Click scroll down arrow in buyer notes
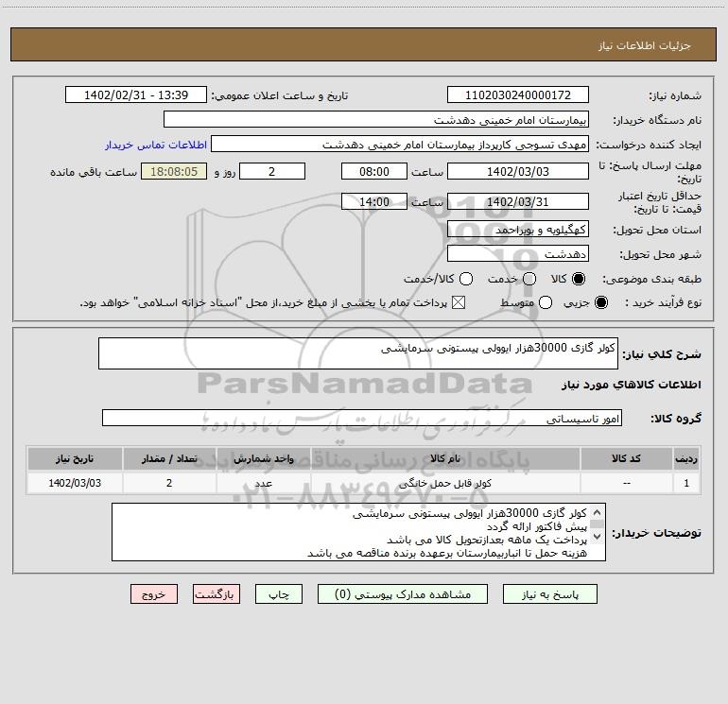Viewport: 728px width, 704px height. pyautogui.click(x=598, y=537)
